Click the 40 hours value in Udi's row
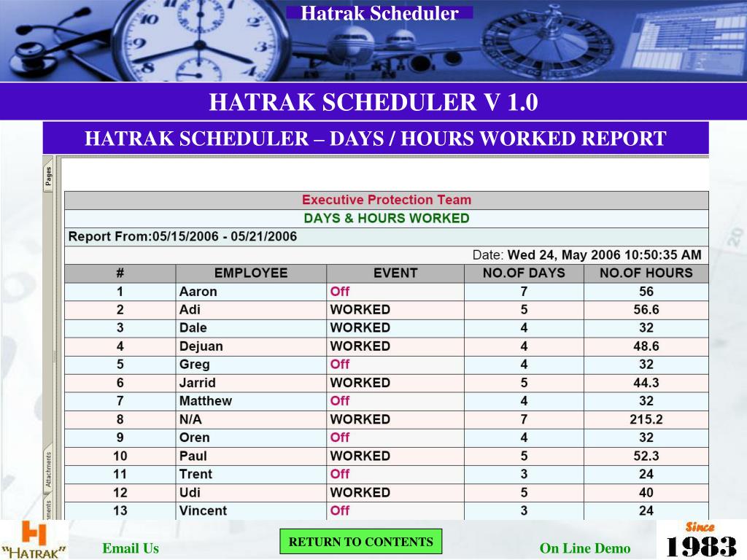Screen dimensions: 747x560 coord(646,492)
